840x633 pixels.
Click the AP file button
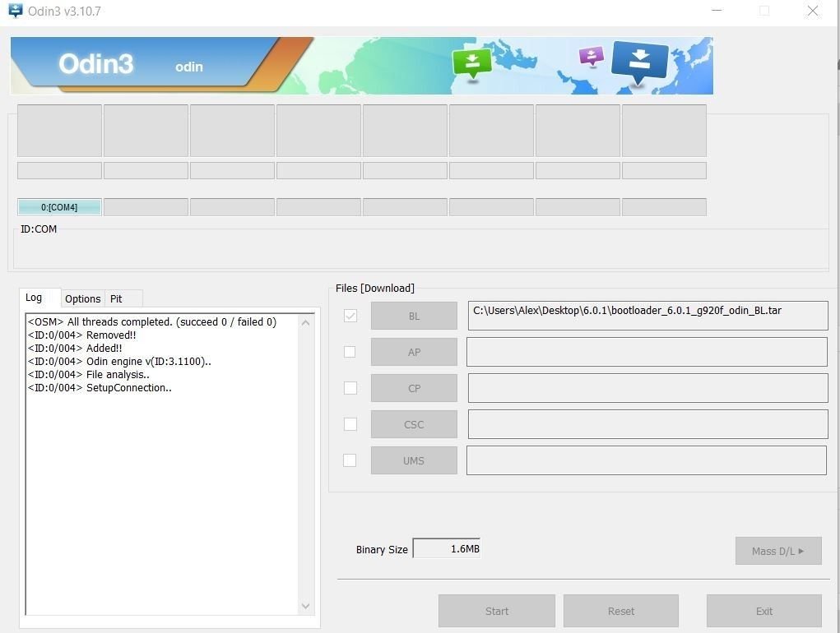(x=414, y=352)
